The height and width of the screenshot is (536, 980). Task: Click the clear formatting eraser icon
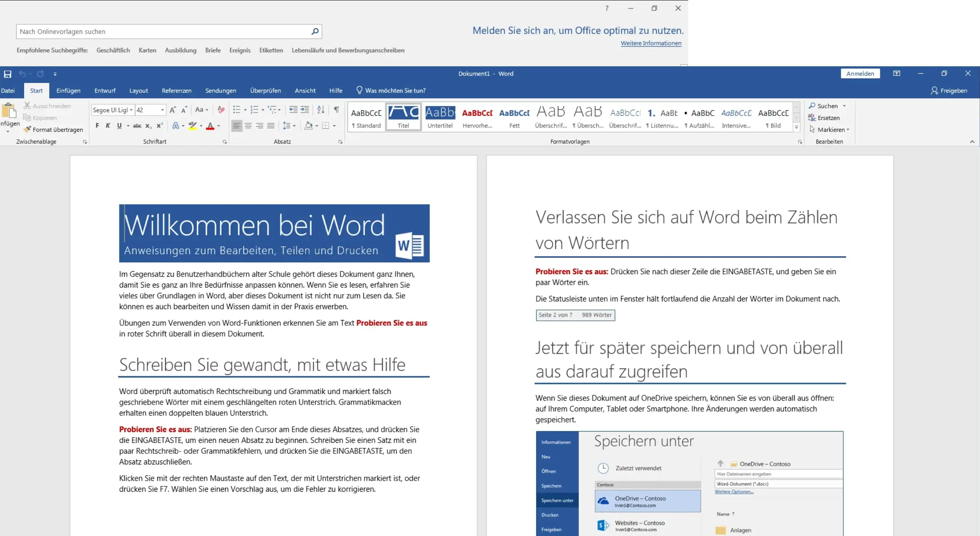point(221,110)
